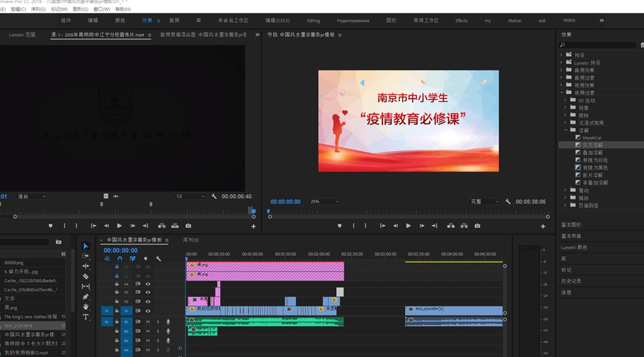Expand the Lumetri 预设 folder

pyautogui.click(x=561, y=62)
